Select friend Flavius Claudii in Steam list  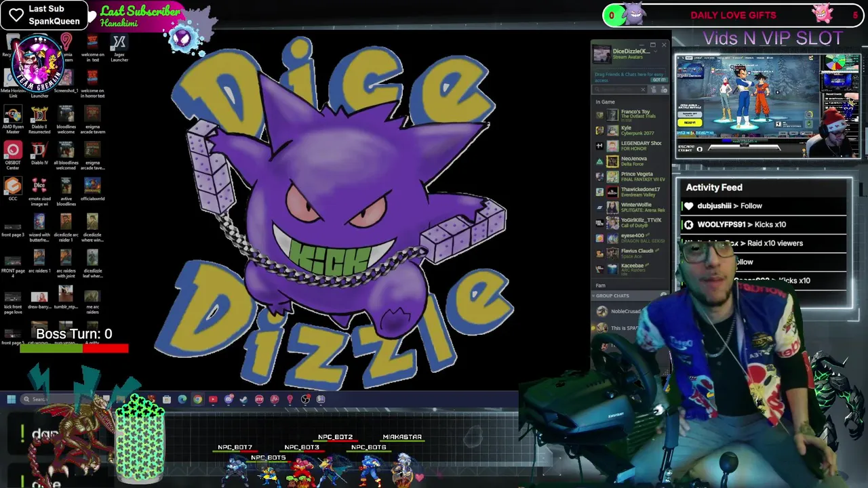(631, 253)
